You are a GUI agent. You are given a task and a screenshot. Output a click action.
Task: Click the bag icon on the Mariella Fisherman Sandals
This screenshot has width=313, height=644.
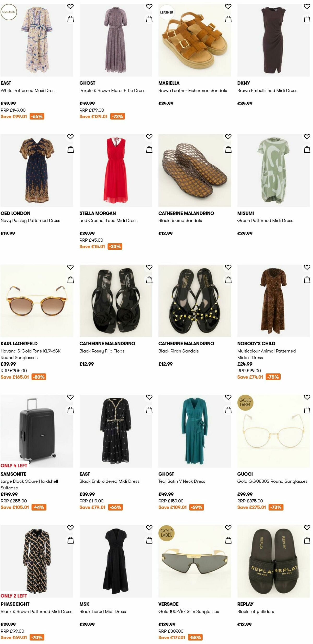228,19
